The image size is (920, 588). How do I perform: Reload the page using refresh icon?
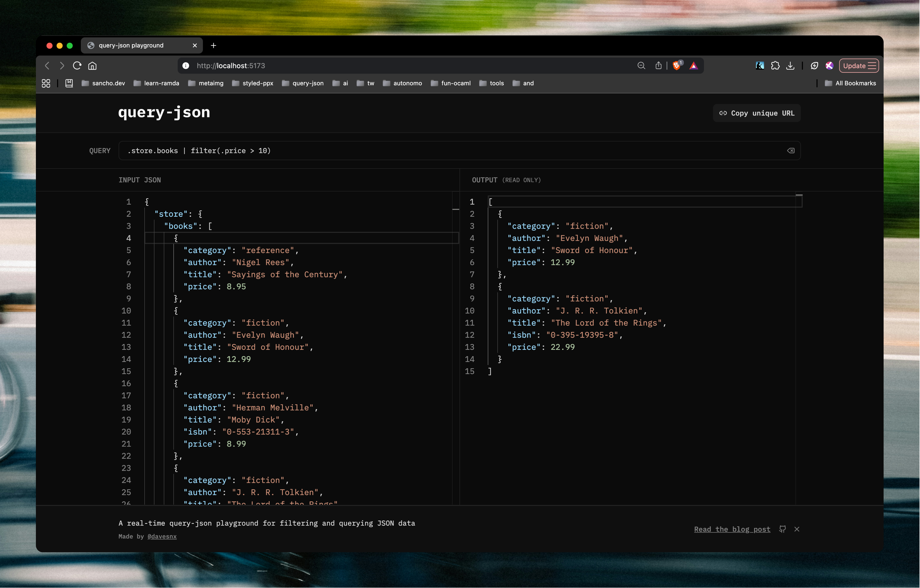pyautogui.click(x=77, y=66)
